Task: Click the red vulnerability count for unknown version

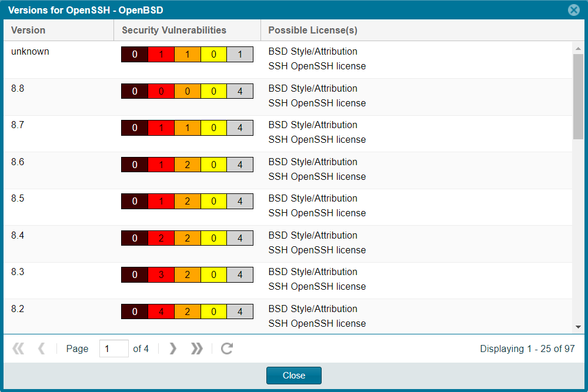Action: (x=161, y=54)
